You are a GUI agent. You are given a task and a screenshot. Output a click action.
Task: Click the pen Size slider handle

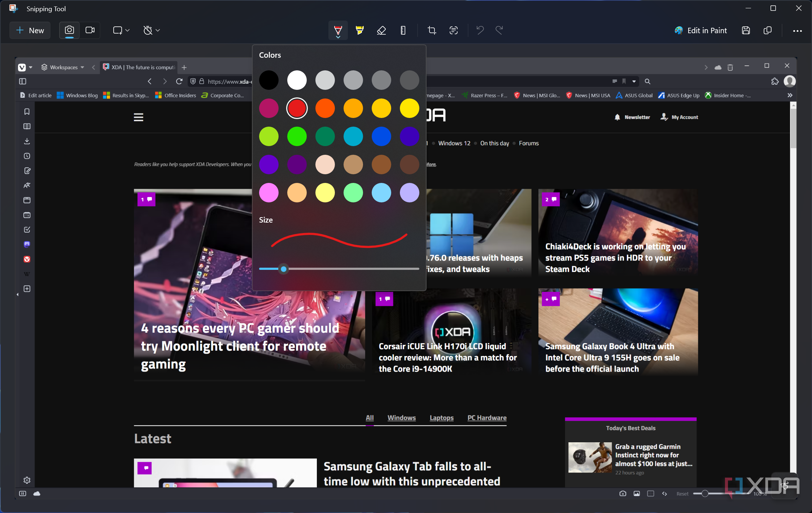point(284,269)
